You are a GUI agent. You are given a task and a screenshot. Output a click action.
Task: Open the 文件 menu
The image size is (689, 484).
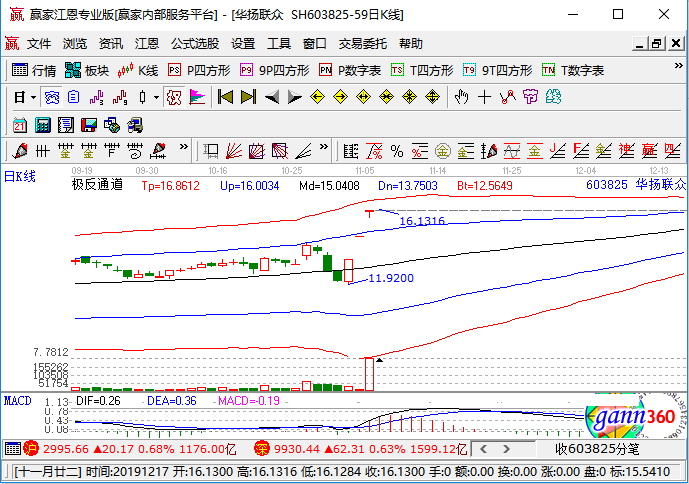tap(39, 44)
